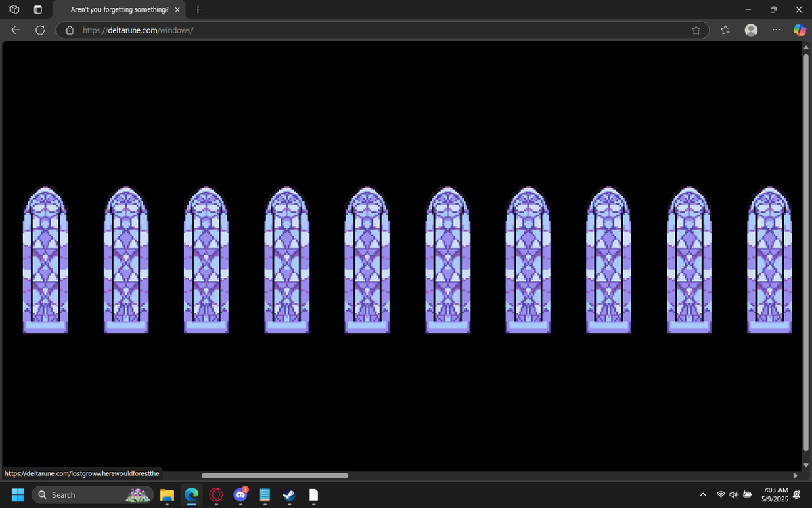Open Notepad from the taskbar
The image size is (812, 508).
coord(265,495)
